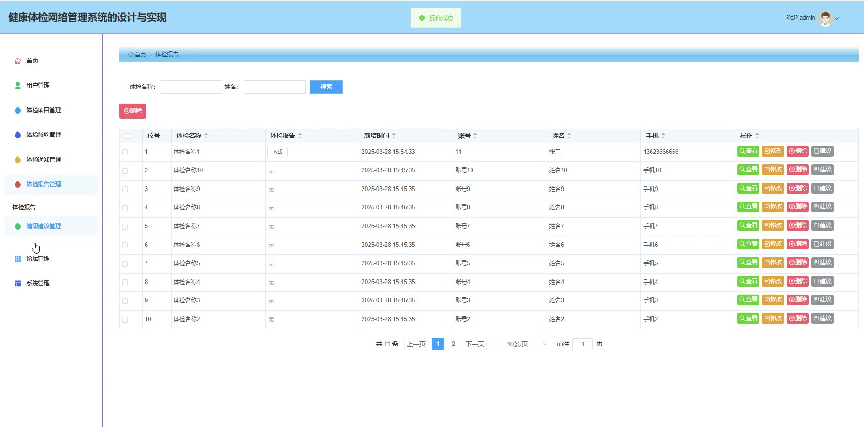Click the home icon in breadcrumb
The width and height of the screenshot is (868, 427).
tap(131, 55)
